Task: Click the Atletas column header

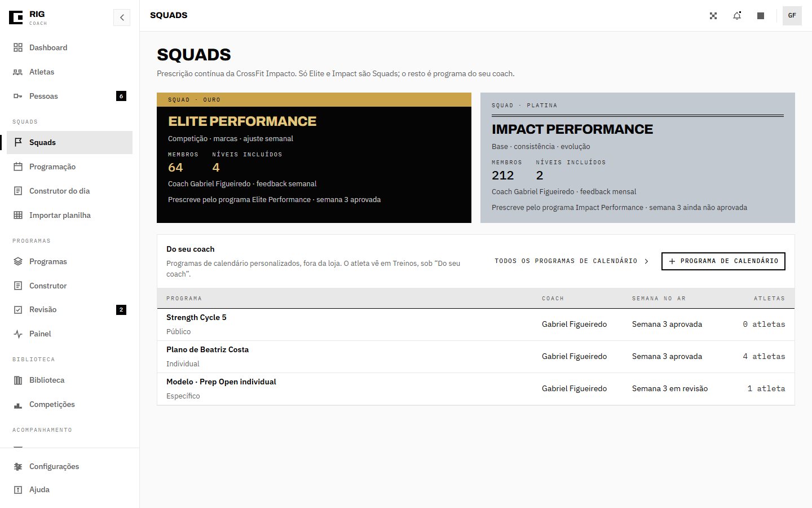Action: click(770, 298)
